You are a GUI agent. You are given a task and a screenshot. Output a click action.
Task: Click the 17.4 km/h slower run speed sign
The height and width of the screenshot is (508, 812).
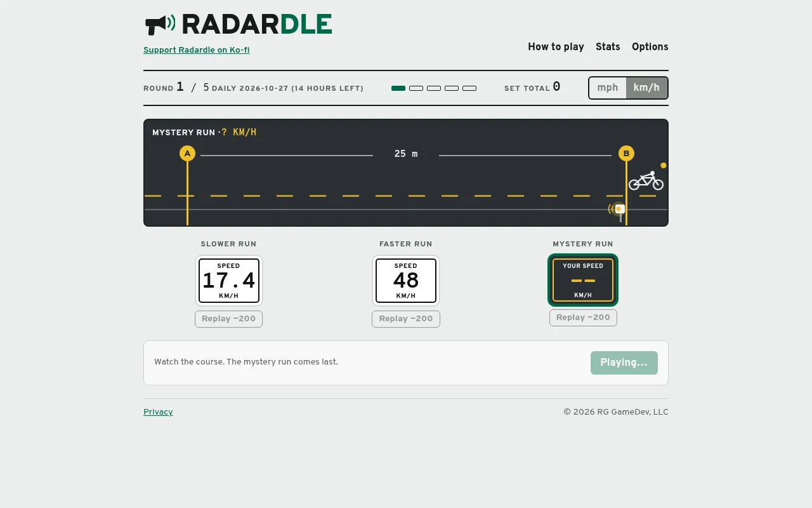point(228,281)
